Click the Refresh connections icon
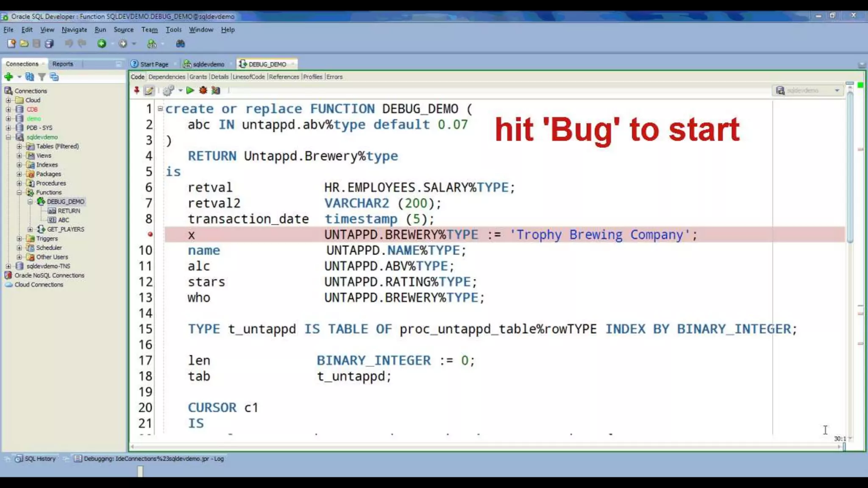 pos(30,77)
